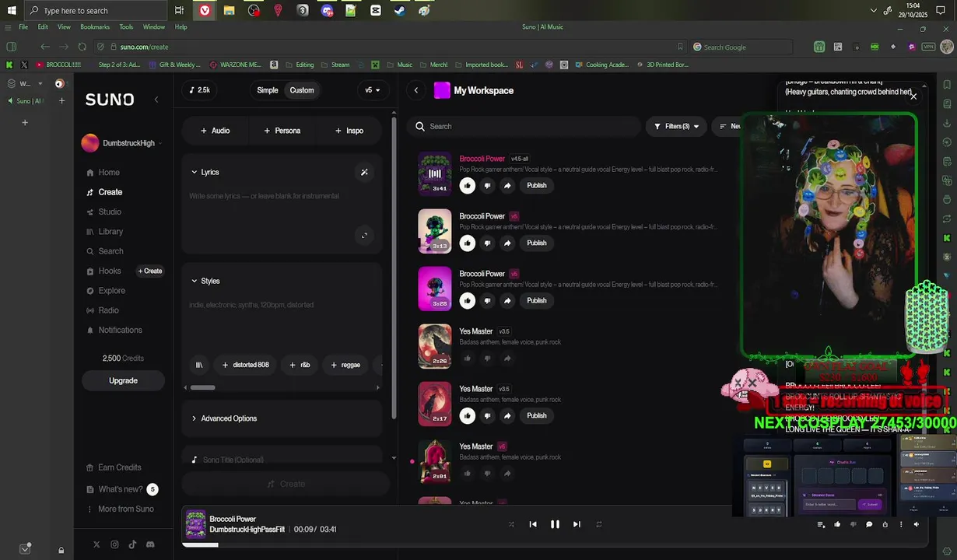Skip to next track in player
Screen dimensions: 957x560
pos(577,524)
